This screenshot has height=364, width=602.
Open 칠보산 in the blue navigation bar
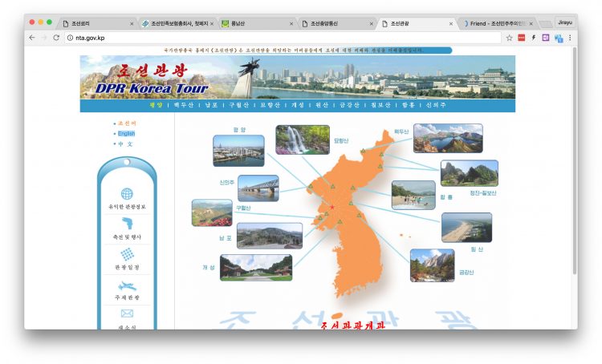(380, 105)
